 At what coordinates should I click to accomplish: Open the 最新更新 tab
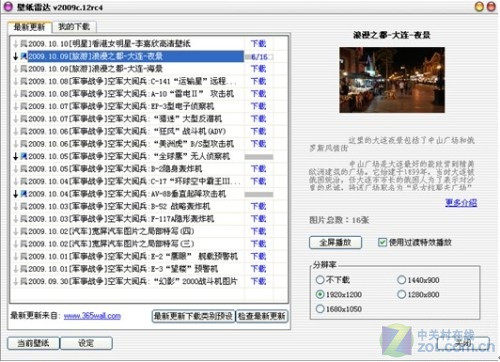[29, 27]
